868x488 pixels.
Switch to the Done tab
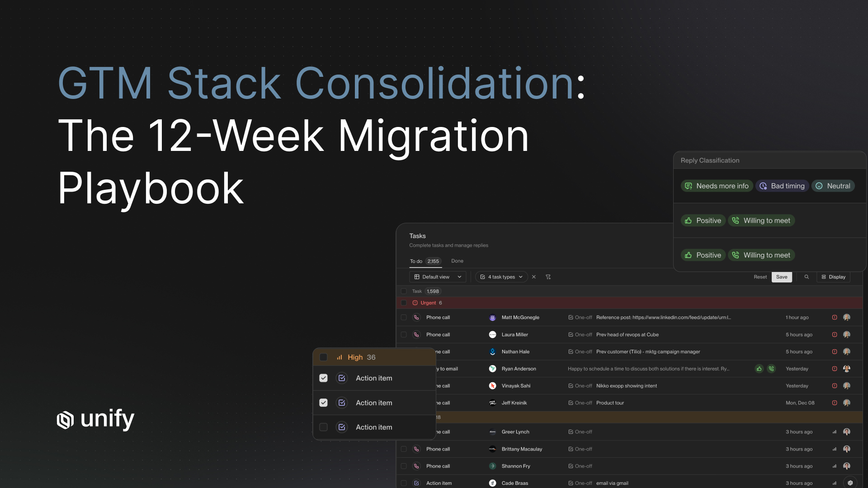457,261
